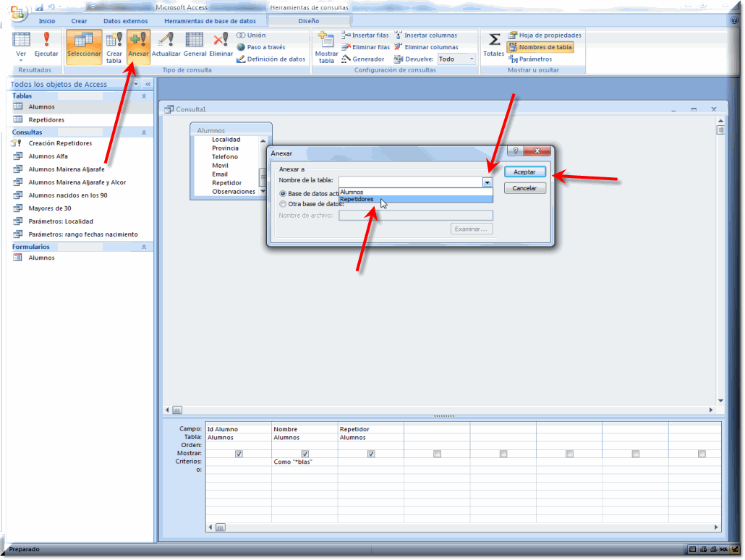
Task: Open the Crear ribbon tab
Action: [79, 21]
